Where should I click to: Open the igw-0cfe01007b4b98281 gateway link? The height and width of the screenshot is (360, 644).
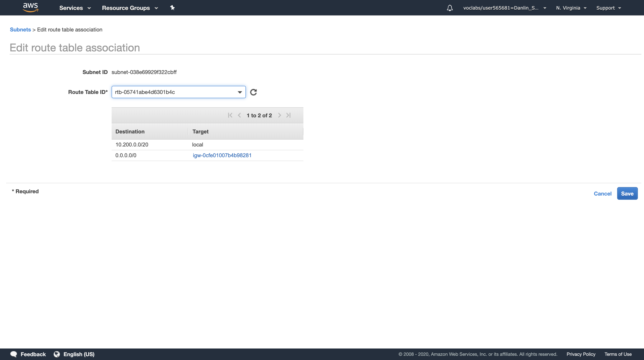[222, 155]
